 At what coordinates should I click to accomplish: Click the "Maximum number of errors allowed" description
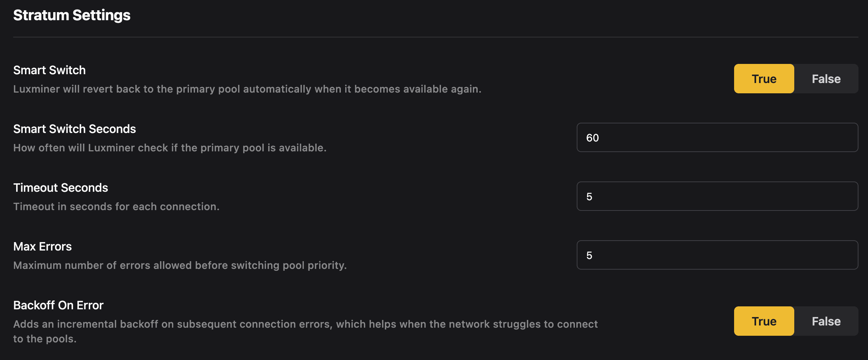click(x=180, y=265)
